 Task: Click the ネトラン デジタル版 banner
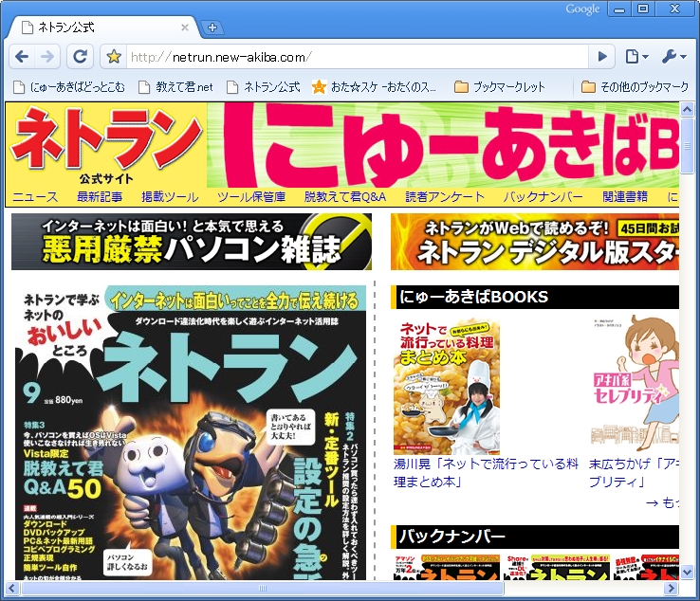pos(535,242)
